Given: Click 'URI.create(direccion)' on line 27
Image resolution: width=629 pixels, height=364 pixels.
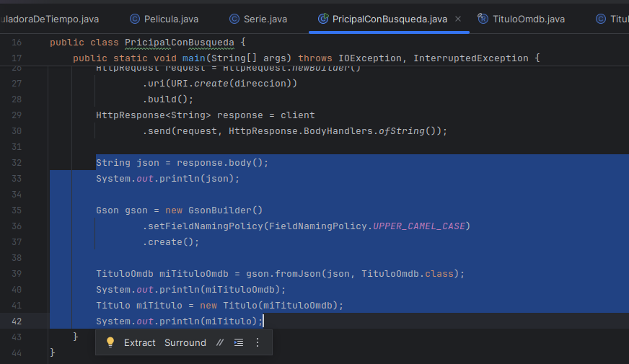Looking at the screenshot, I should pos(231,84).
